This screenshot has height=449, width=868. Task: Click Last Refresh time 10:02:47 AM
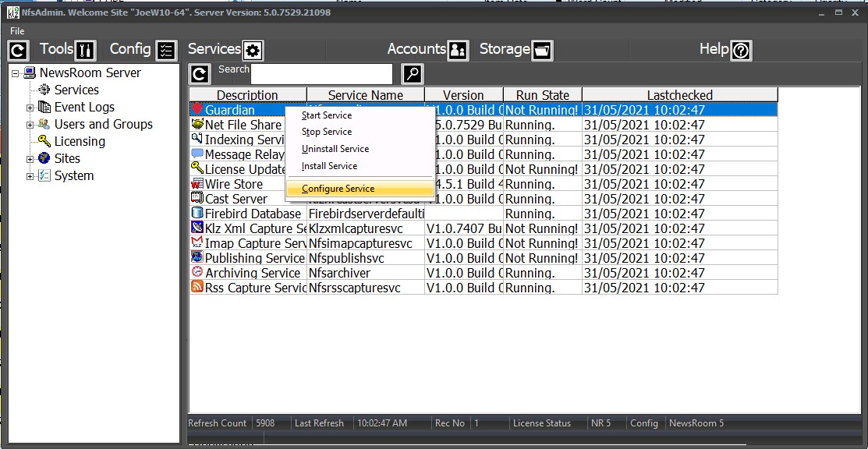pos(382,423)
